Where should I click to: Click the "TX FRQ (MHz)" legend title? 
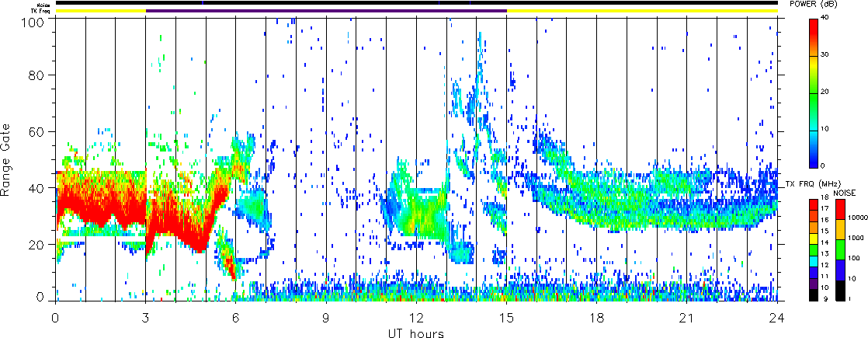point(813,184)
